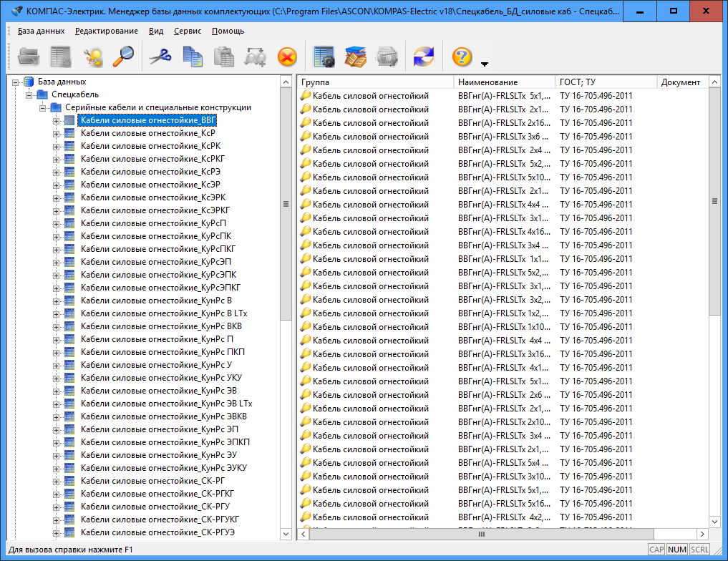728x561 pixels.
Task: Expand the Кабели силовые огнестойкие_КуРсЭП node
Action: [56, 263]
